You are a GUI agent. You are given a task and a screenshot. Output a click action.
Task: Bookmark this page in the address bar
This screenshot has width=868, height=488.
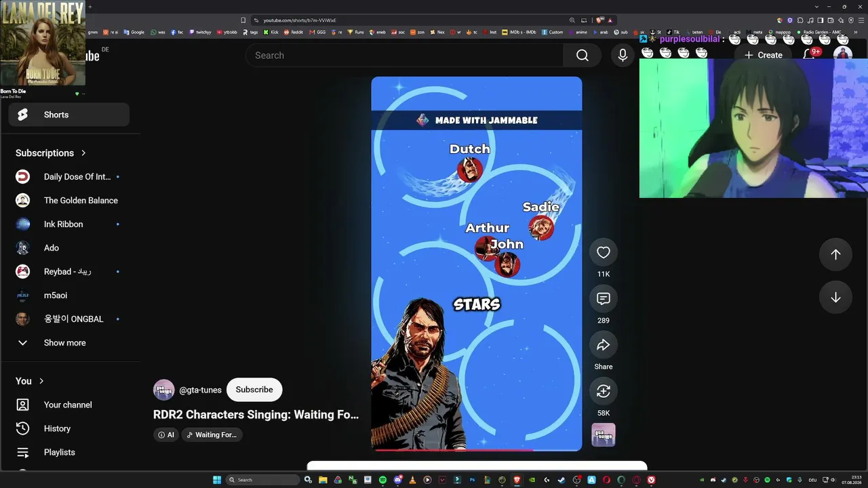(x=243, y=20)
